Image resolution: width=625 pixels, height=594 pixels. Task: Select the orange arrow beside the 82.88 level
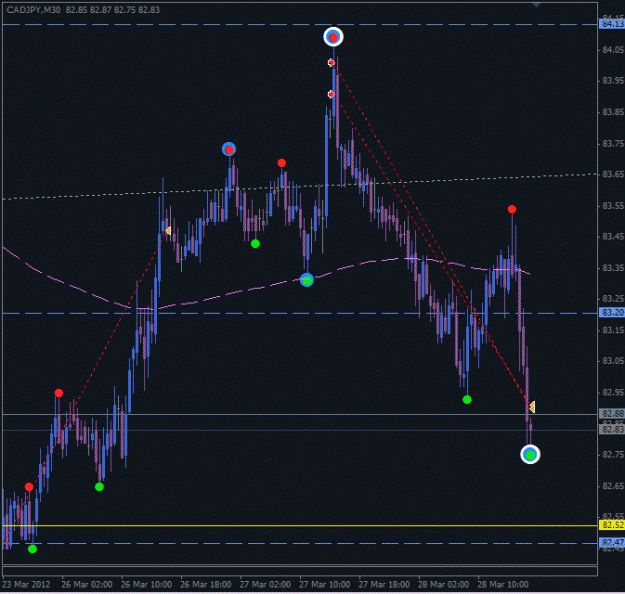click(532, 407)
